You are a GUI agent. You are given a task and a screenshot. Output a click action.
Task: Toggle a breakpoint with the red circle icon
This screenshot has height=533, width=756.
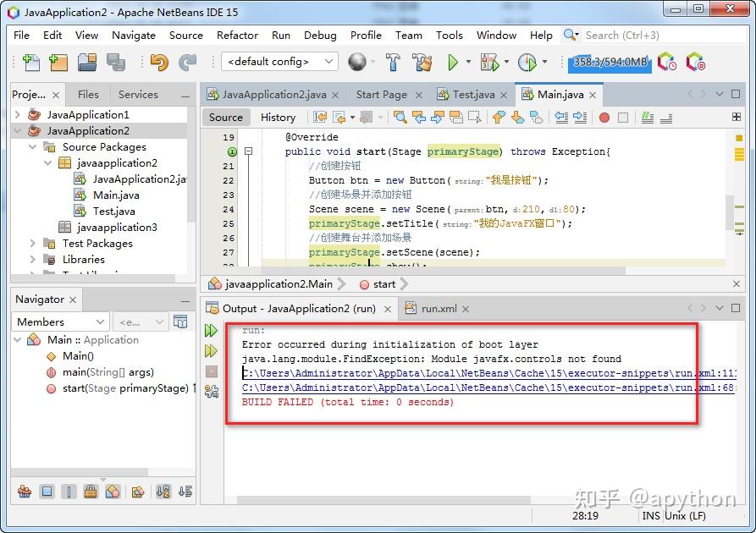(x=604, y=118)
